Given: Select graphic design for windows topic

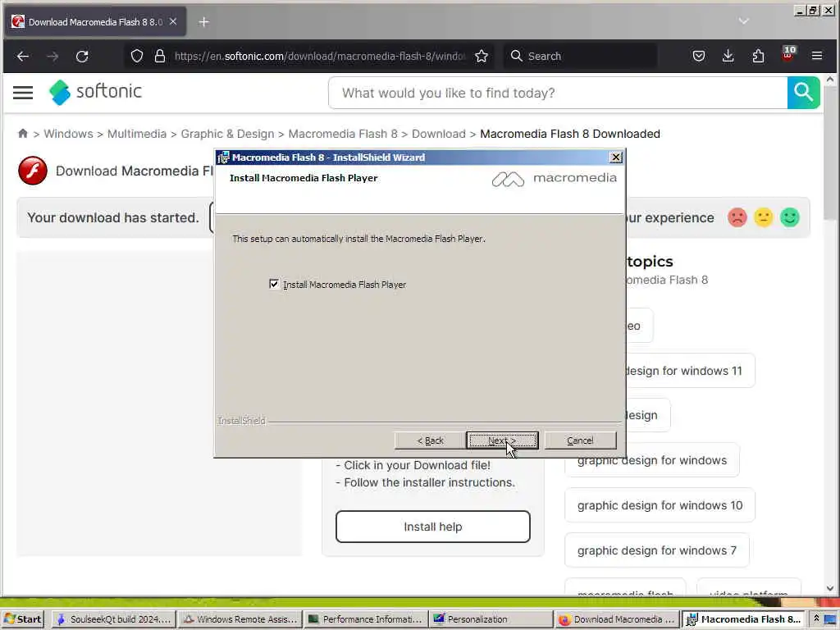Looking at the screenshot, I should 652,460.
